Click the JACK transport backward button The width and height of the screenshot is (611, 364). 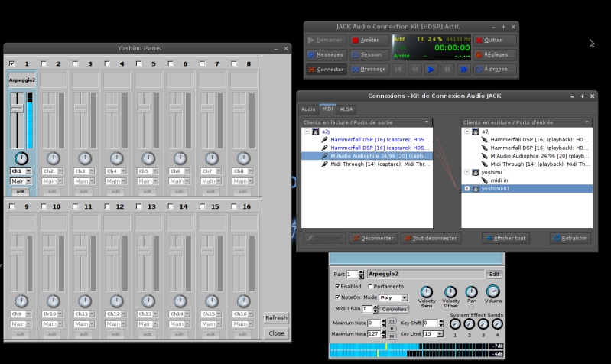(x=414, y=70)
